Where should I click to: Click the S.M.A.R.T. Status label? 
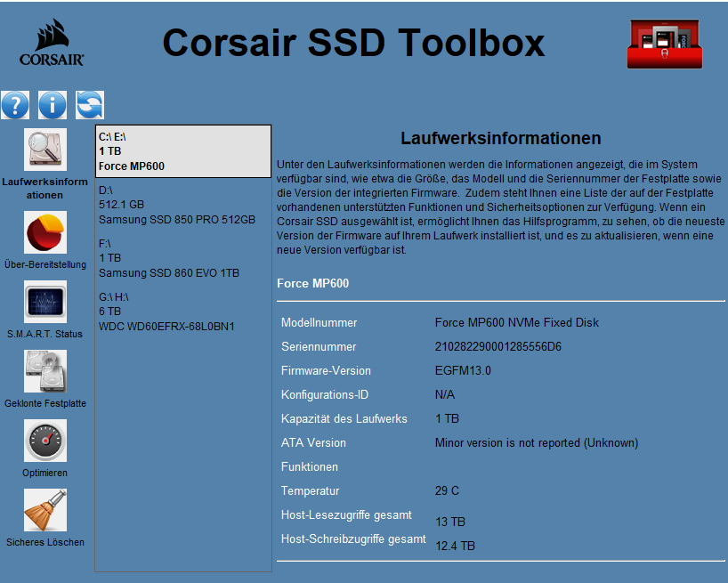(45, 334)
